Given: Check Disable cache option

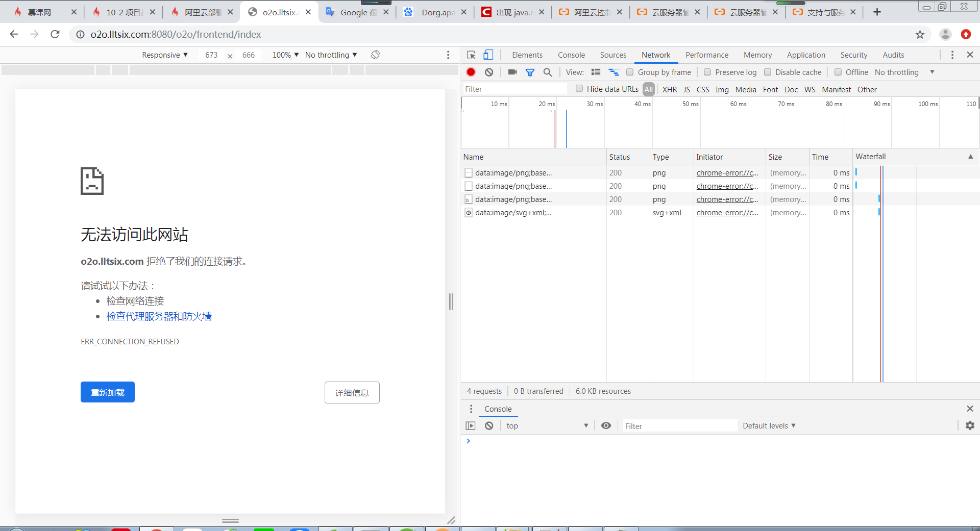Looking at the screenshot, I should coord(768,72).
